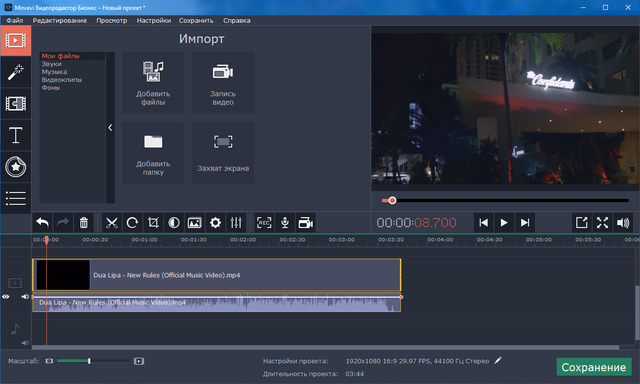
Task: Open the Import media tab in sidebar
Action: coord(16,40)
